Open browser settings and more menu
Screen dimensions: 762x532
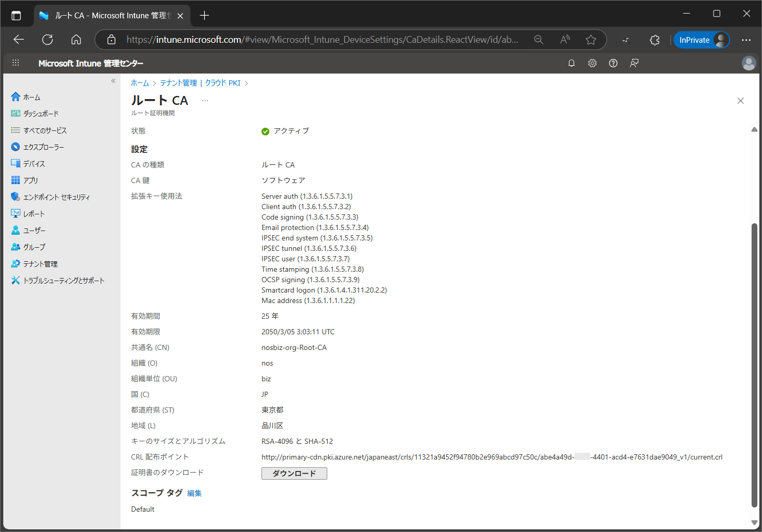click(746, 40)
